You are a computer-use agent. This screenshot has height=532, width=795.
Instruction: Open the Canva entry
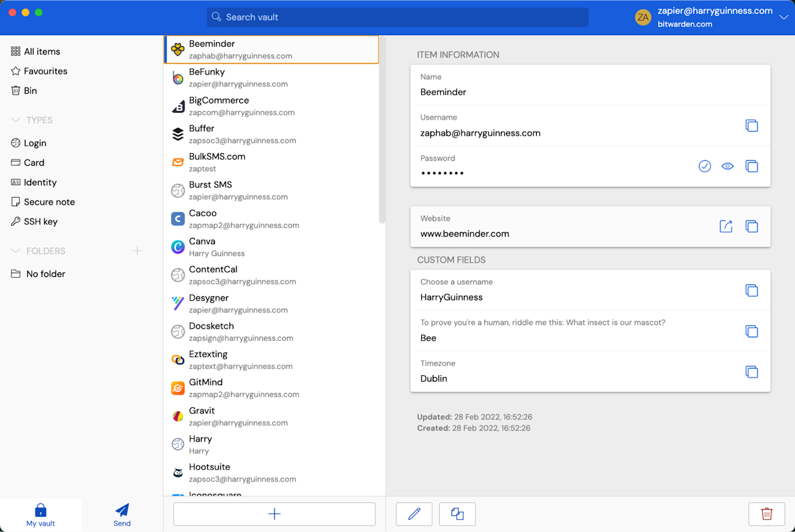271,247
